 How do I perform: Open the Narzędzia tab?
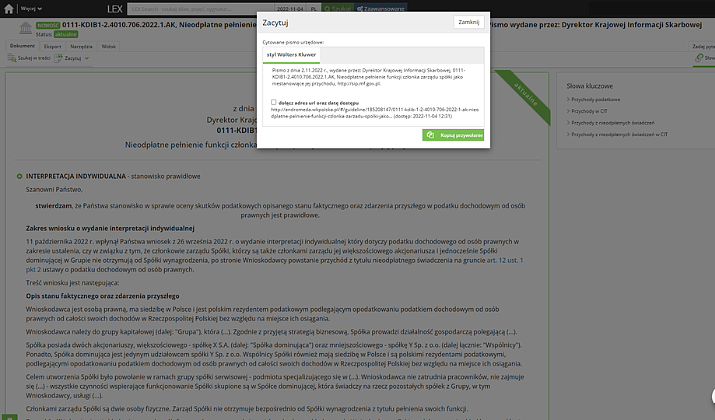[x=82, y=46]
